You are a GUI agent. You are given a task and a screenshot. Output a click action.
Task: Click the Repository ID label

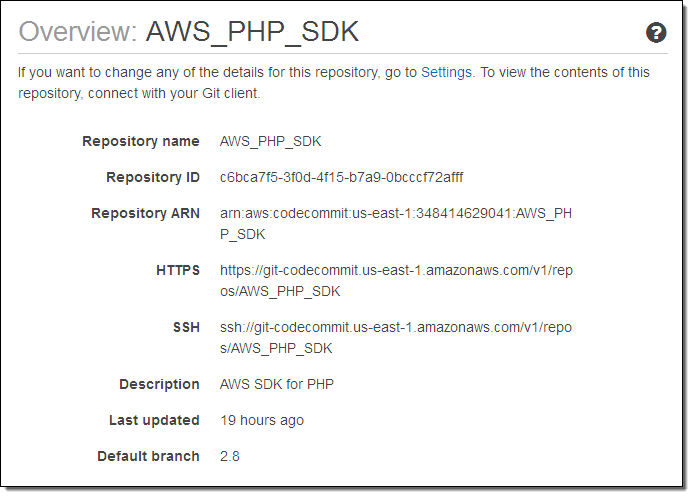tap(153, 177)
